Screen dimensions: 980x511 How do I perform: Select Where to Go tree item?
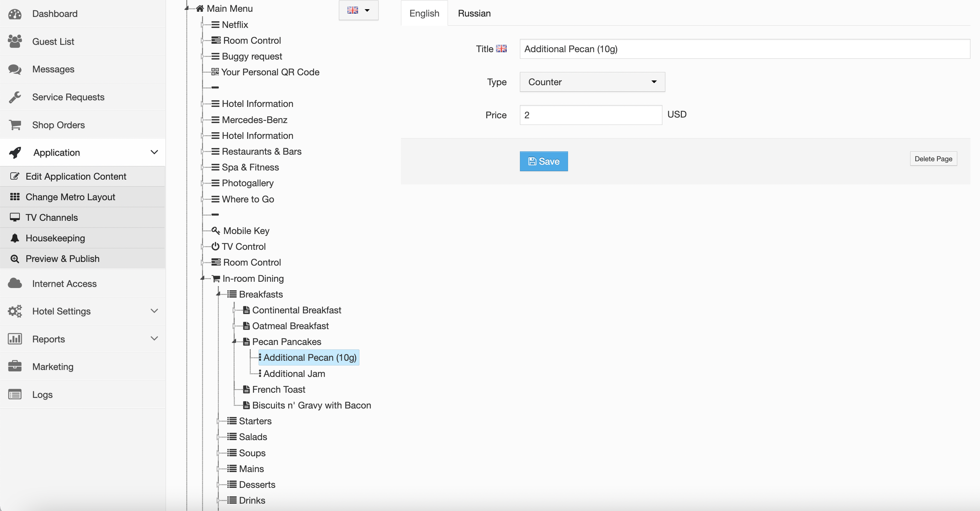pos(248,199)
